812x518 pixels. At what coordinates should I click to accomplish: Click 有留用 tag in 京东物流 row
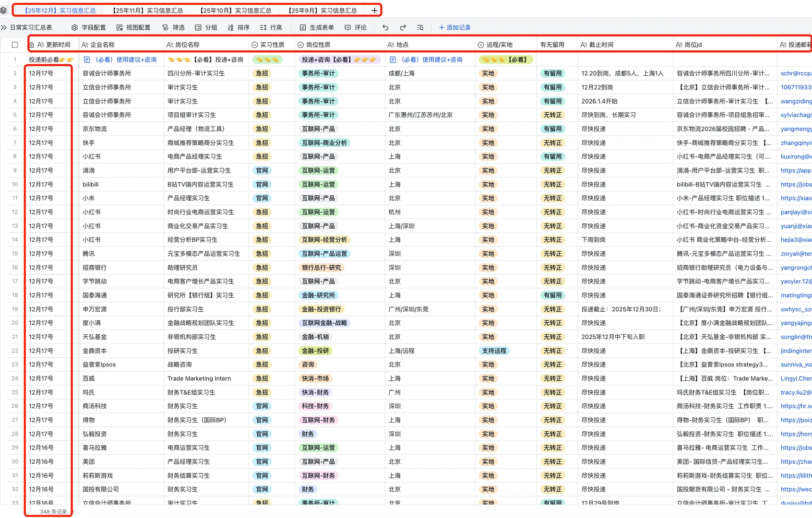point(552,129)
